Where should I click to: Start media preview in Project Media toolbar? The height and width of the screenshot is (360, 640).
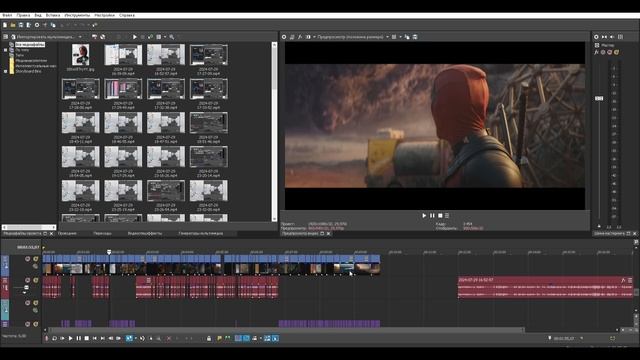135,37
